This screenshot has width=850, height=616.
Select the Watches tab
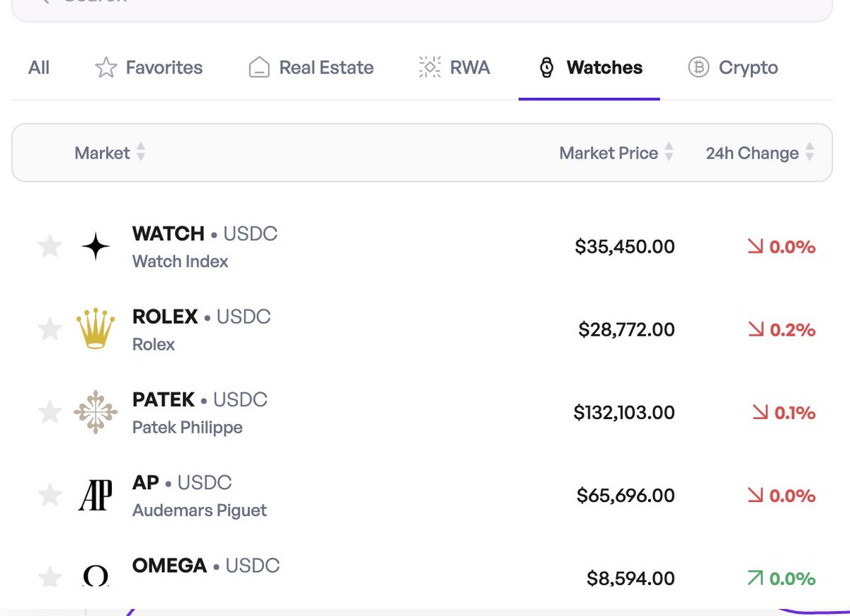pos(591,68)
